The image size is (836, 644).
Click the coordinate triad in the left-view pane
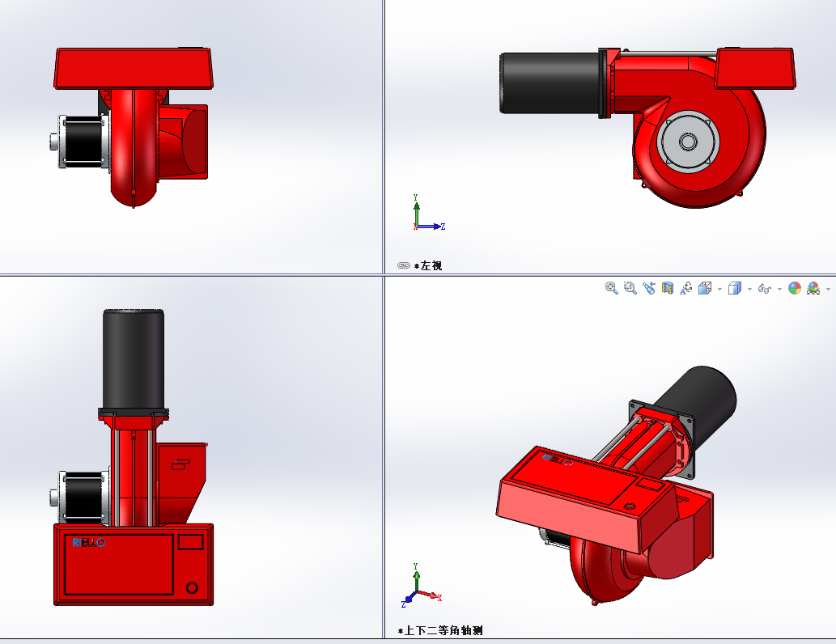point(428,213)
